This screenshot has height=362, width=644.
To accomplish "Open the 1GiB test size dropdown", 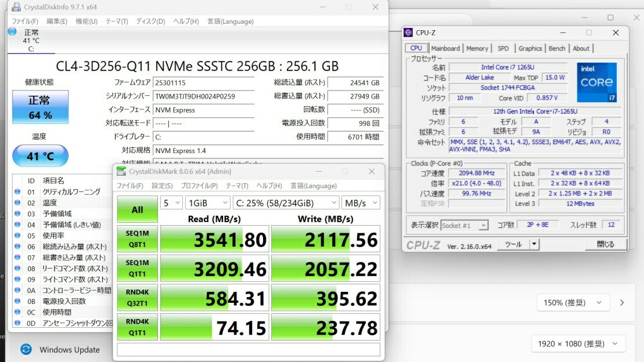I will pyautogui.click(x=207, y=202).
